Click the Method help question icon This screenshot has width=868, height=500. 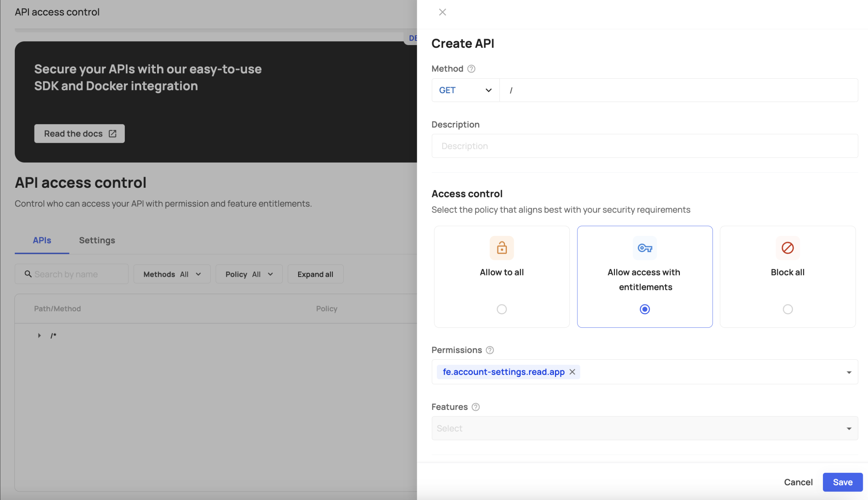pos(471,69)
